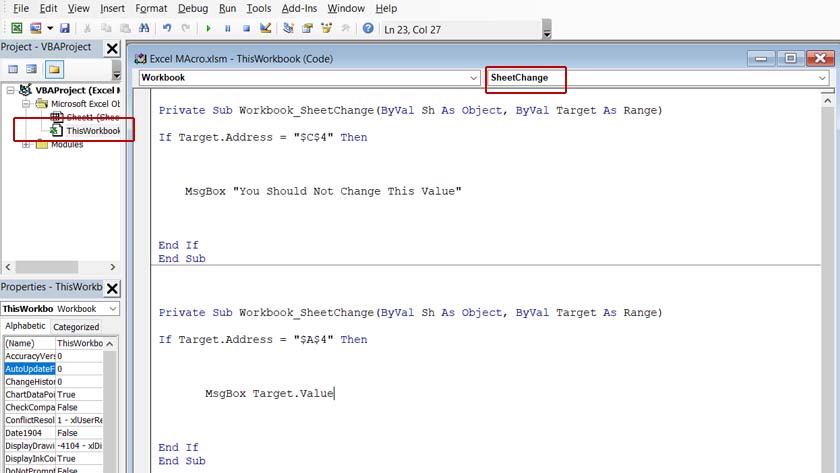The image size is (840, 473).
Task: Click the Cut scissors icon
Action: pyautogui.click(x=87, y=28)
